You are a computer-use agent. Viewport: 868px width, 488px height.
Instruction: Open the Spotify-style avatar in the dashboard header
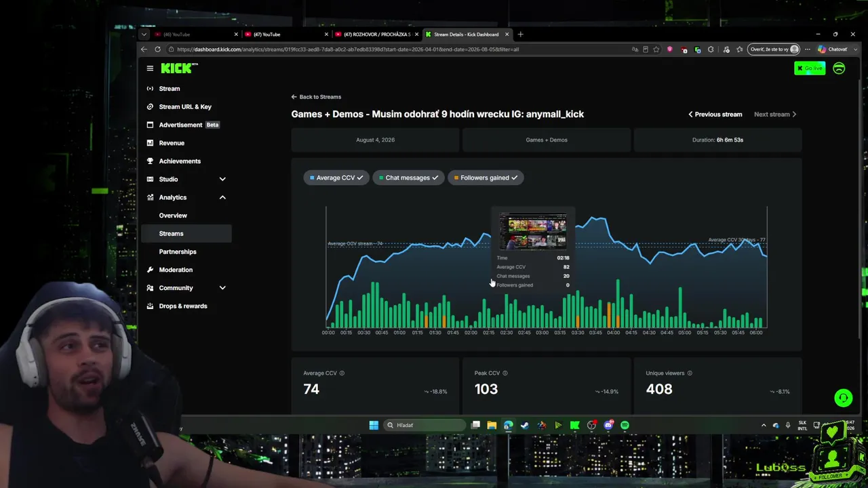(x=839, y=68)
